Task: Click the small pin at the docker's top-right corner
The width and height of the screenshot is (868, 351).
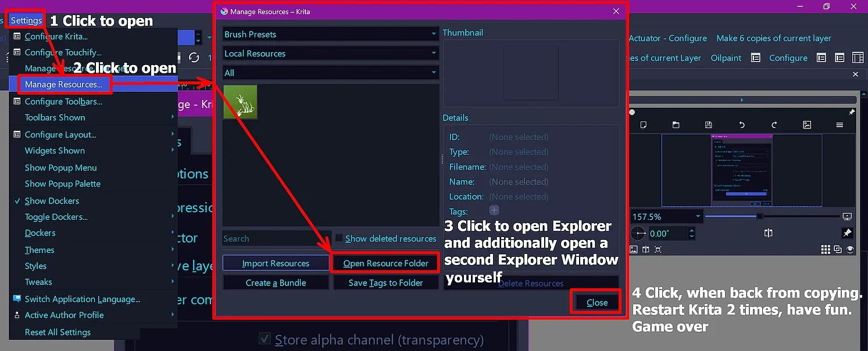Action: [852, 112]
